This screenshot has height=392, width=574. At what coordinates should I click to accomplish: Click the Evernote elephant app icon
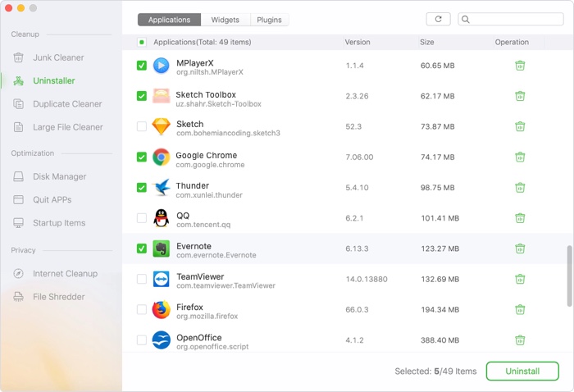click(161, 248)
